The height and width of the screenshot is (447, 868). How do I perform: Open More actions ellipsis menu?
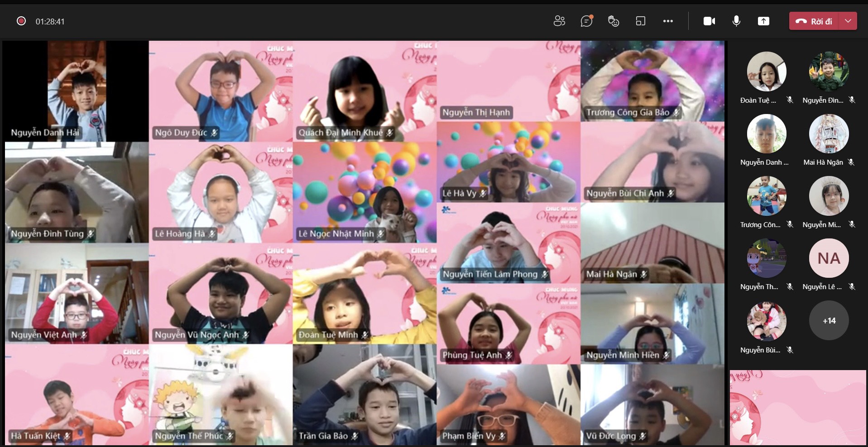point(668,21)
